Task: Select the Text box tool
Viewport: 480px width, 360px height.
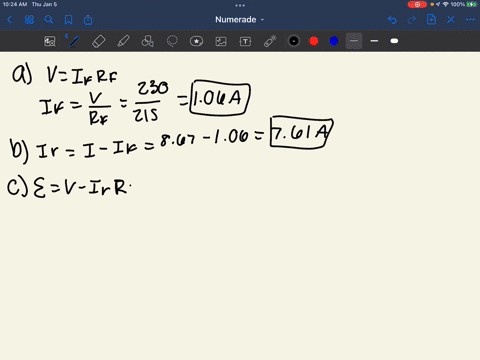Action: click(x=245, y=41)
